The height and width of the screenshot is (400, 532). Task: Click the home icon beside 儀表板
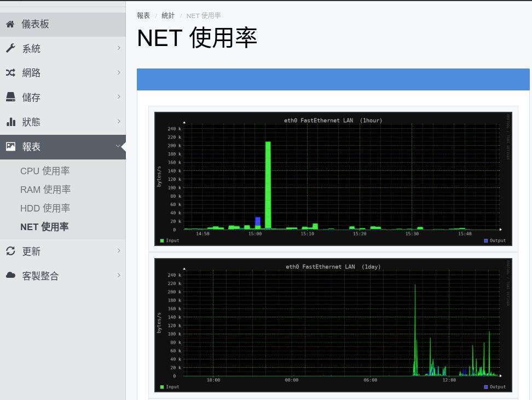10,24
